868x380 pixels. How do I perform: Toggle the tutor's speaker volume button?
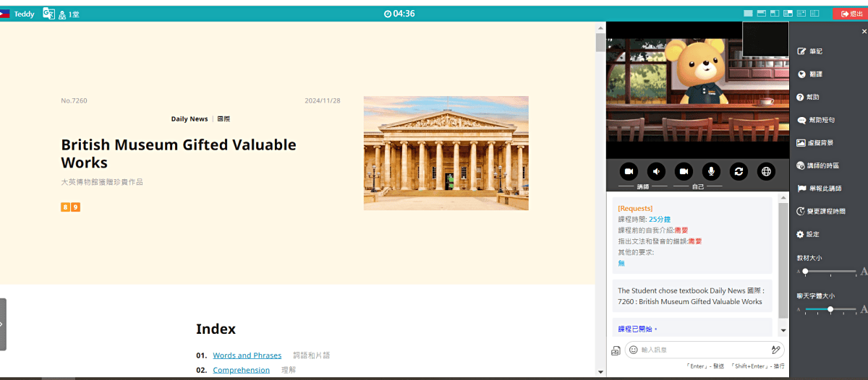tap(656, 171)
